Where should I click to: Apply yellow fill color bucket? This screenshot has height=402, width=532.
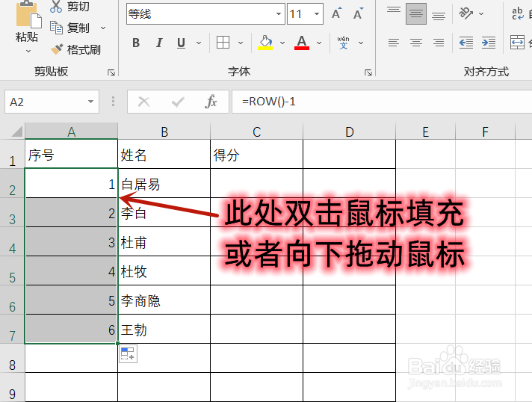[x=265, y=43]
